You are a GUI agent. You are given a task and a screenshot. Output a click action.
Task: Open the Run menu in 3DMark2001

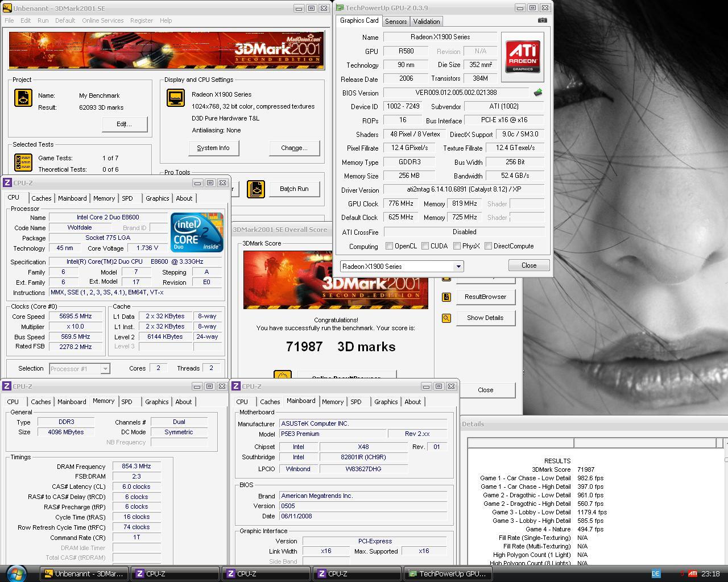tap(43, 20)
